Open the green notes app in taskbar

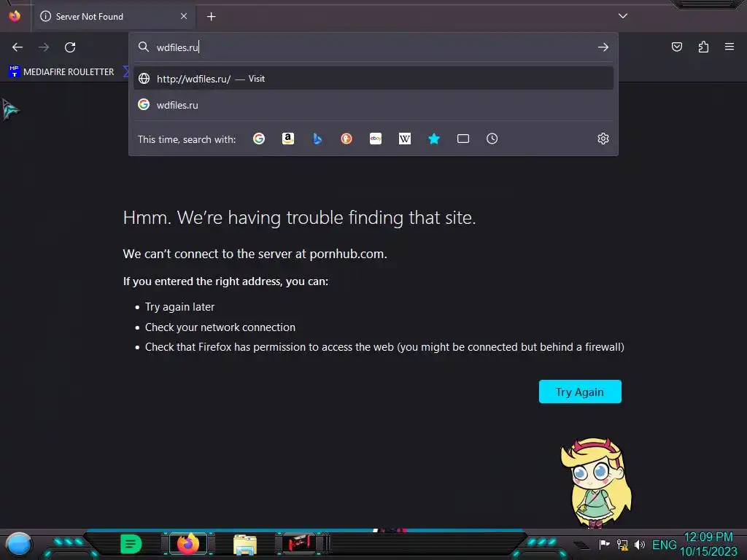131,544
